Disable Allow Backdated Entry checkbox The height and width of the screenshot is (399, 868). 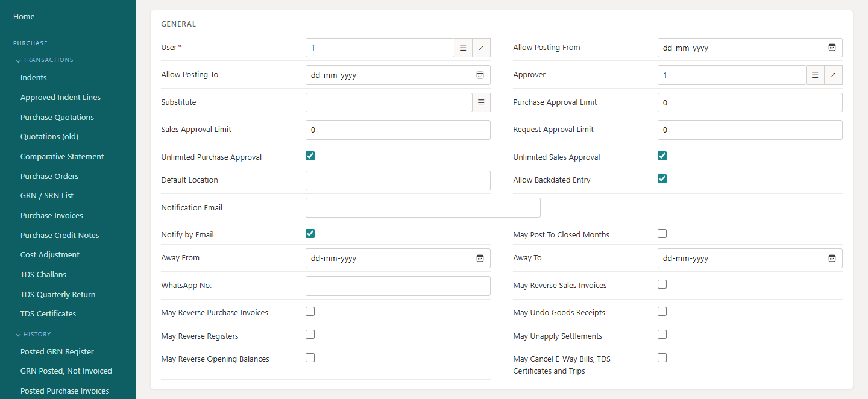662,179
